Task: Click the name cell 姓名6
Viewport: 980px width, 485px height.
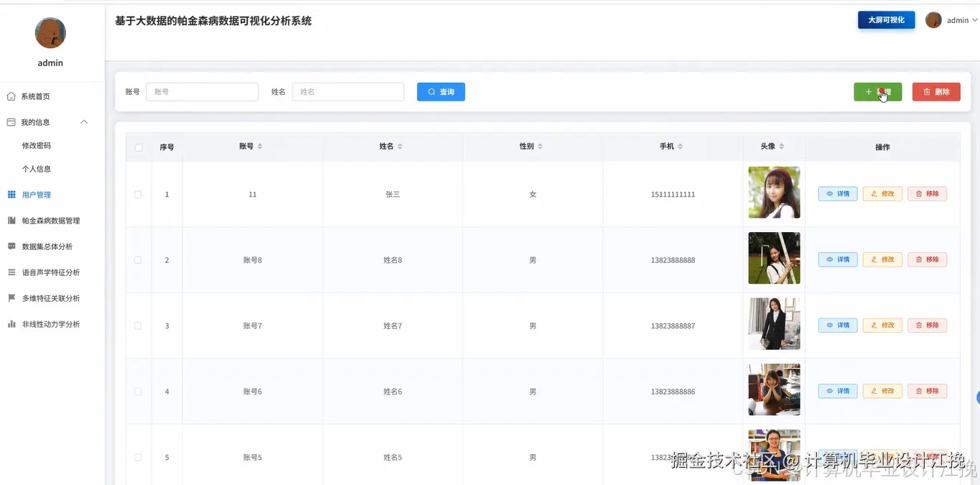Action: (x=393, y=392)
